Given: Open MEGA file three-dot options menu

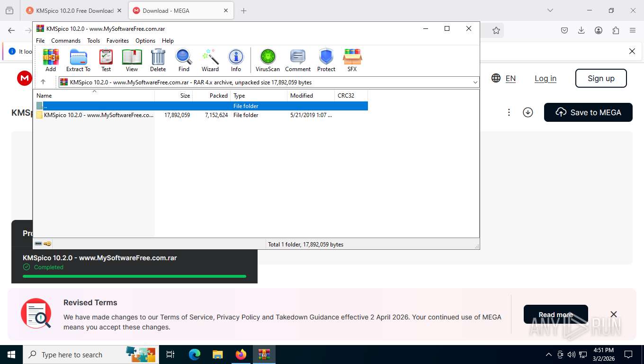Looking at the screenshot, I should tap(509, 112).
